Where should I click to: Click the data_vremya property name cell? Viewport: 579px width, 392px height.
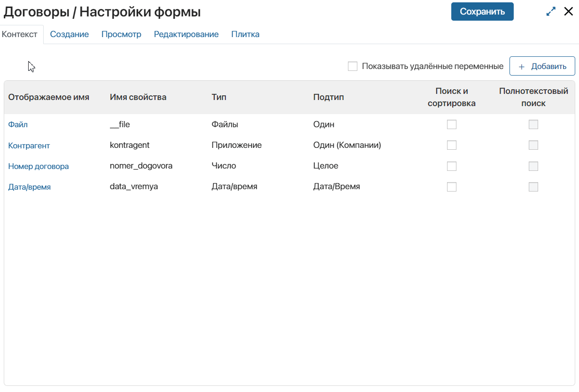(134, 186)
